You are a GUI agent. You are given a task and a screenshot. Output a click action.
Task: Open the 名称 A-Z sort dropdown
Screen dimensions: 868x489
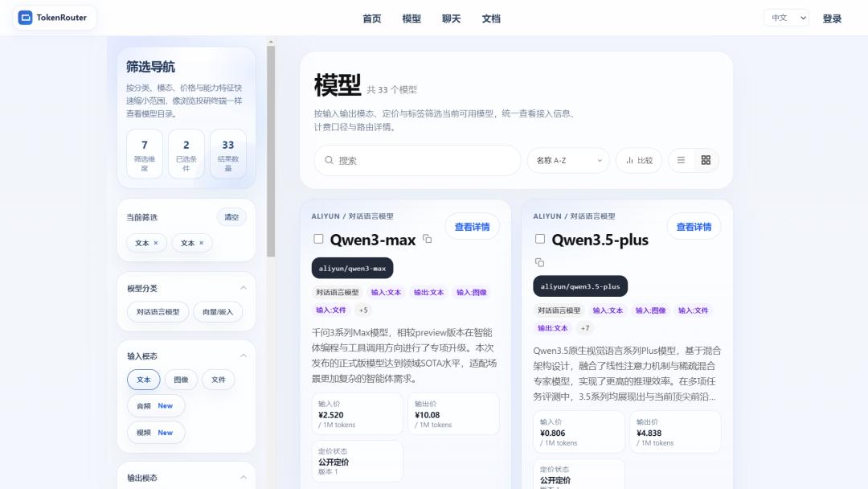click(x=568, y=160)
